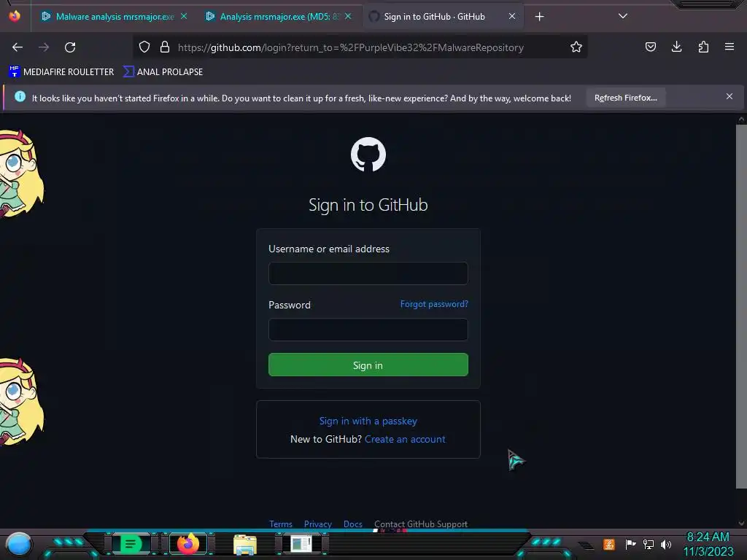The image size is (747, 560).
Task: Focus the Username or email address field
Action: tap(368, 273)
